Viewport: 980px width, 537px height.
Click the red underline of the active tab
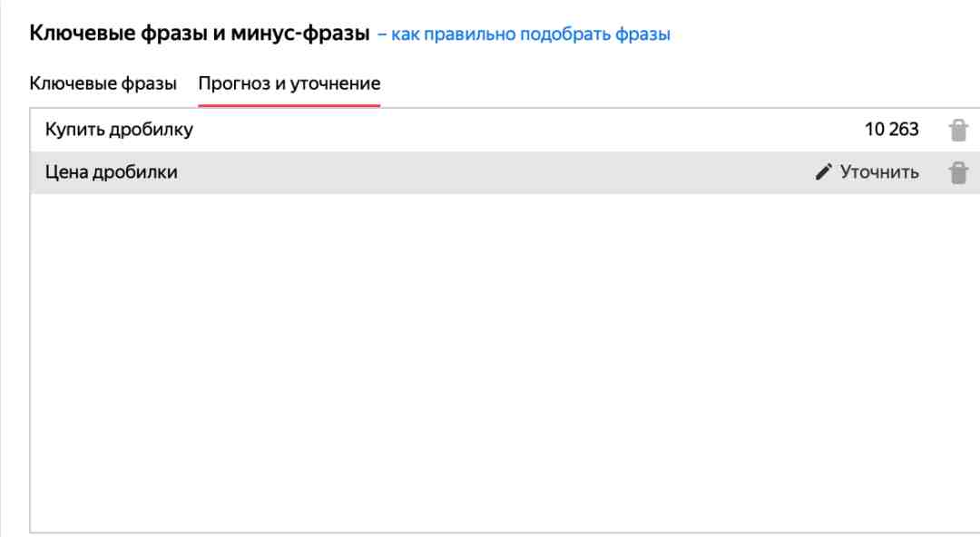point(289,105)
